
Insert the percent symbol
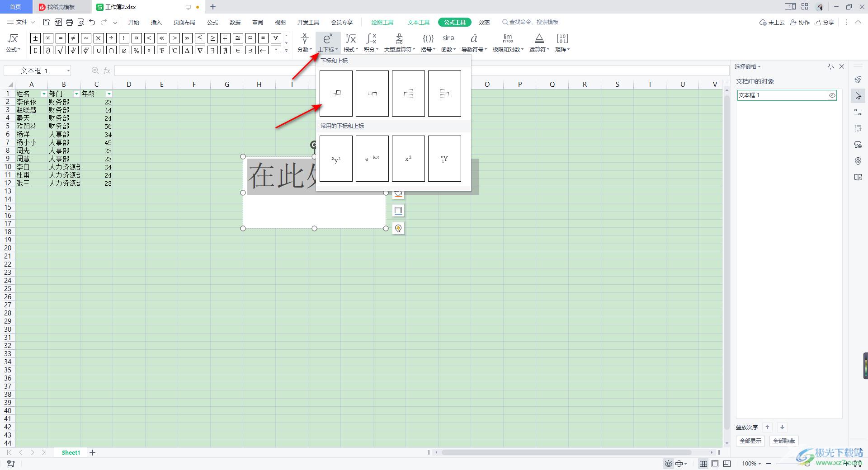137,50
